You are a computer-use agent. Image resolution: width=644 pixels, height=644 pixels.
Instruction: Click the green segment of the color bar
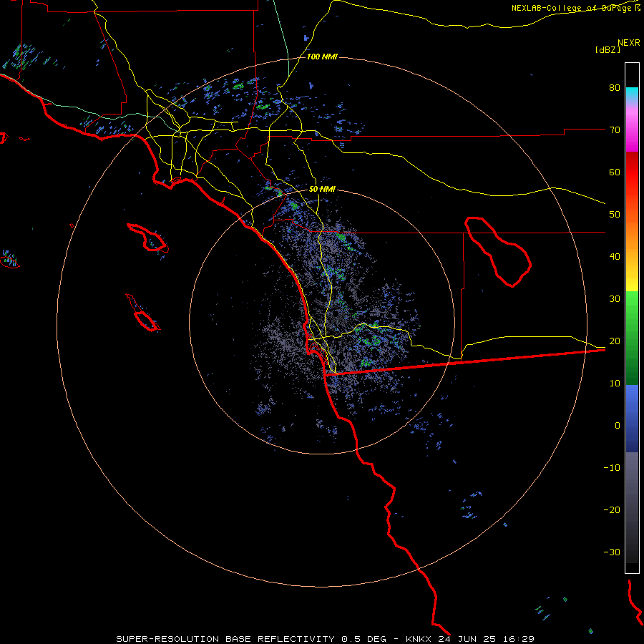coord(632,338)
